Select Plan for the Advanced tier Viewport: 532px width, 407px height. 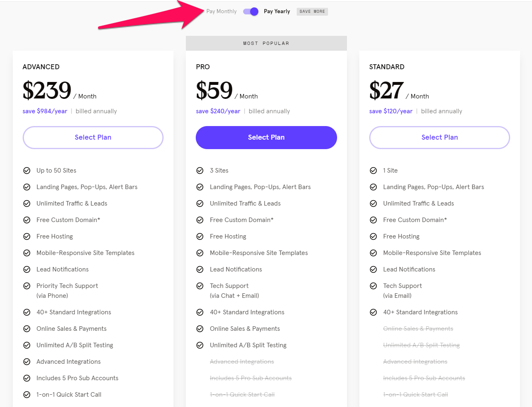(93, 138)
